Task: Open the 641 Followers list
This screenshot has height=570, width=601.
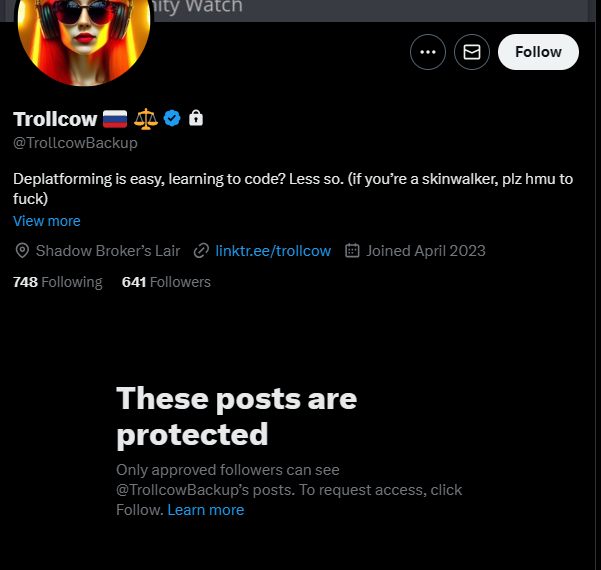Action: [166, 282]
